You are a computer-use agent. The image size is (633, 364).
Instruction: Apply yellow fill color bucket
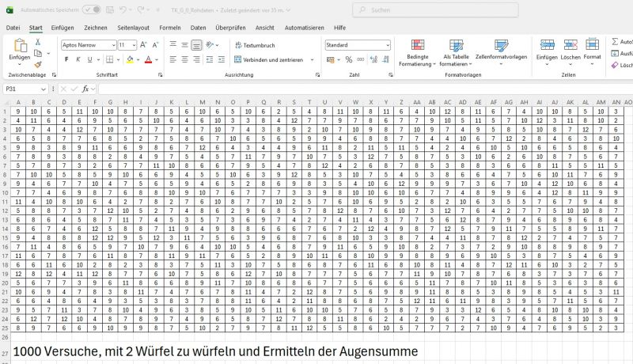(130, 59)
